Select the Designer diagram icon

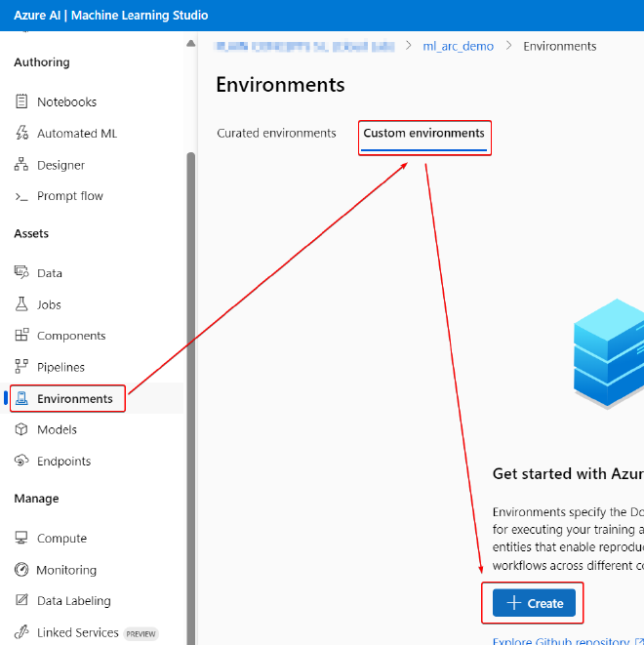tap(21, 164)
